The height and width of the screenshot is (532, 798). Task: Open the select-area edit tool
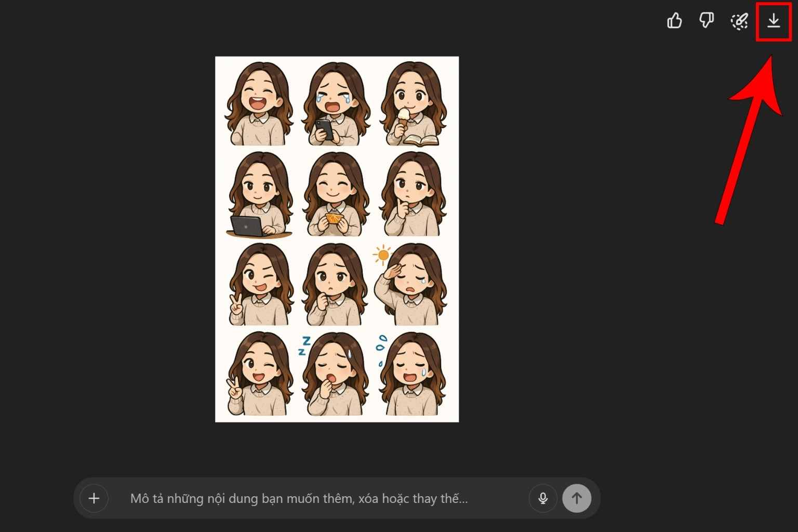click(x=739, y=21)
